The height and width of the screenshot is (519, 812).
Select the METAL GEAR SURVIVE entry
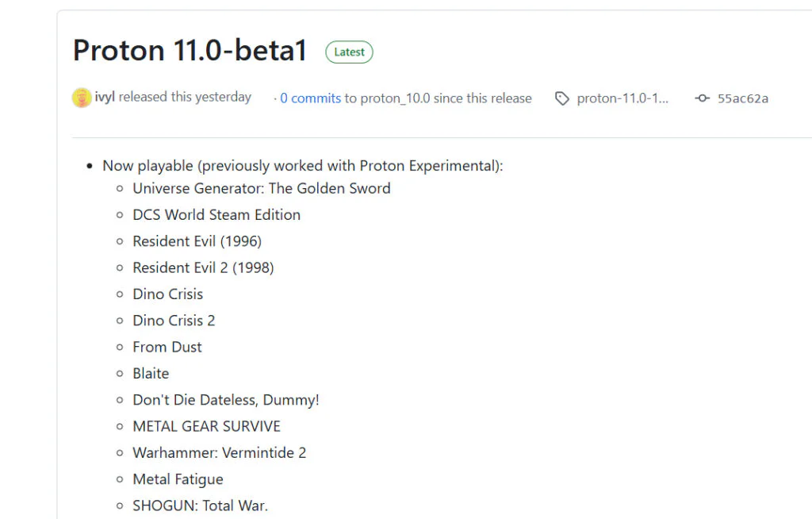tap(206, 426)
